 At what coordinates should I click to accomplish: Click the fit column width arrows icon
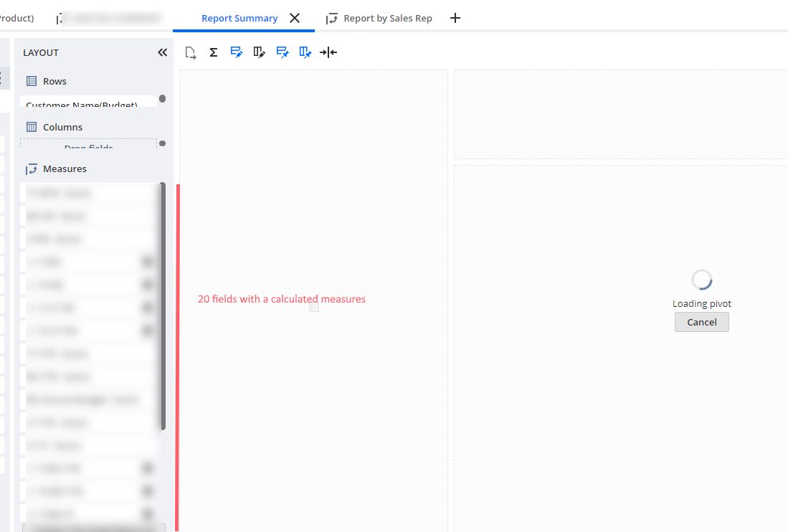click(328, 52)
